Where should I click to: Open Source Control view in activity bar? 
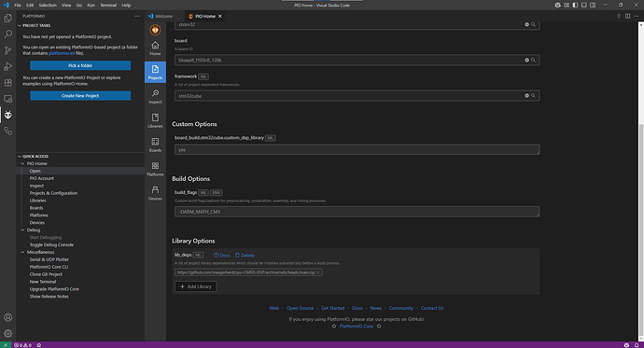point(7,50)
